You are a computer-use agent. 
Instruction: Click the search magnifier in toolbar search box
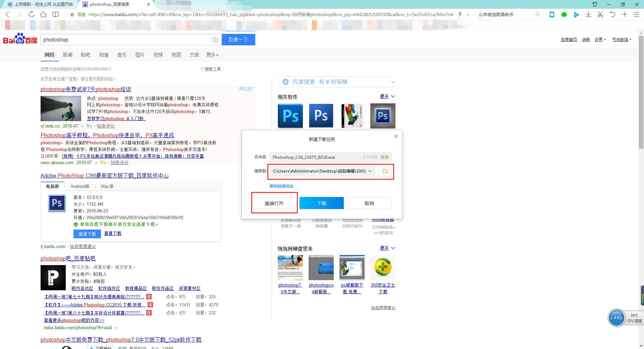538,14
